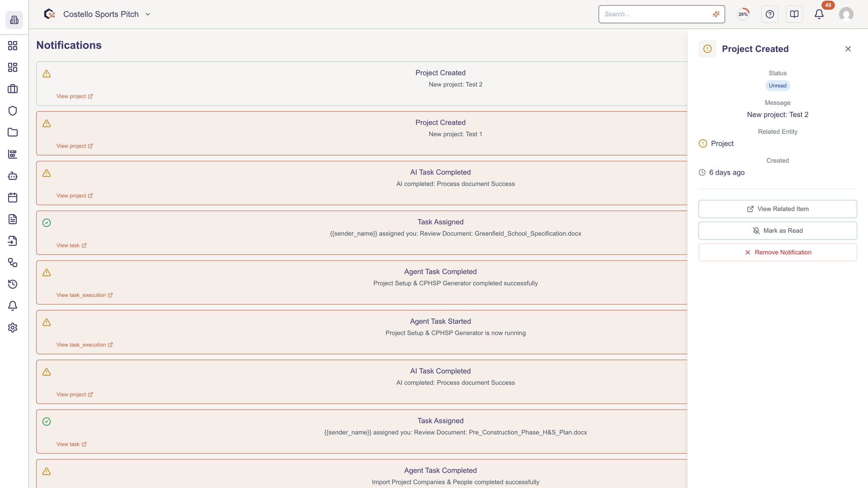This screenshot has height=488, width=868.
Task: Open the history clock icon in the sidebar
Action: click(13, 284)
